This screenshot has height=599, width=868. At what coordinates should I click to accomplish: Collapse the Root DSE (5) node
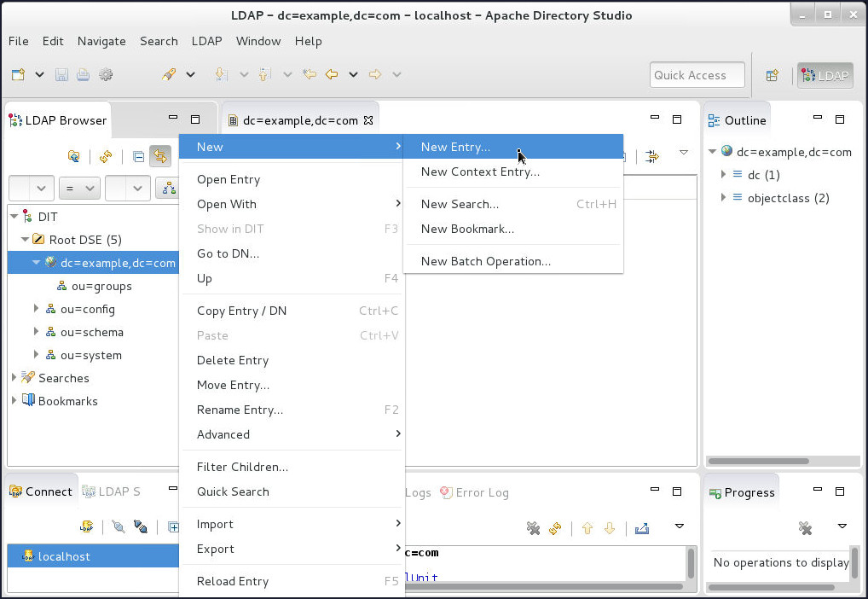coord(25,240)
